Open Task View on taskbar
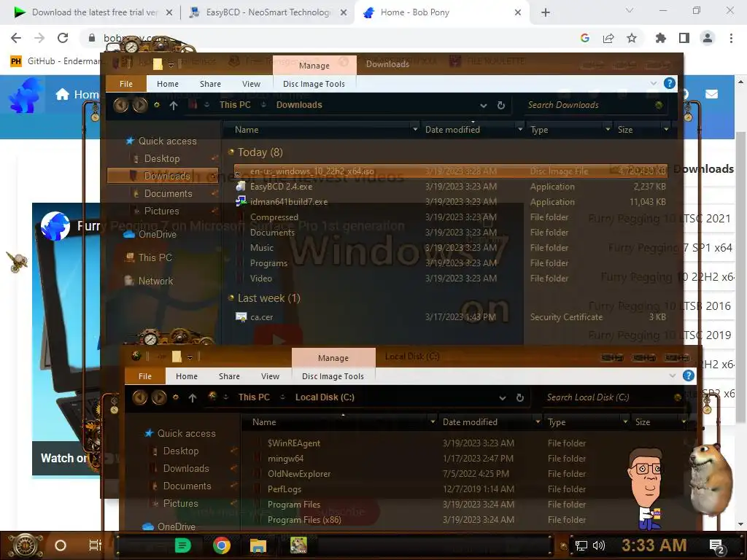Screen dimensions: 747x560 click(96, 545)
